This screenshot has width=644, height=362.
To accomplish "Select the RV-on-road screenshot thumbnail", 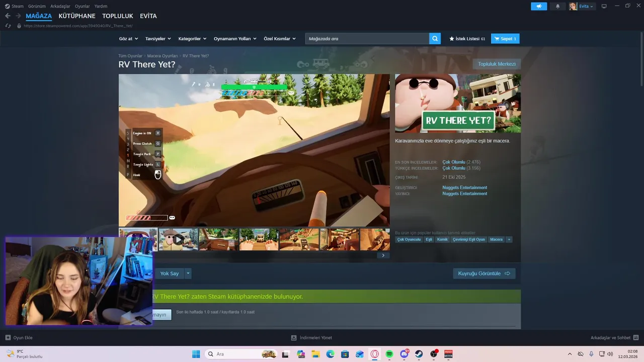I will pos(259,240).
